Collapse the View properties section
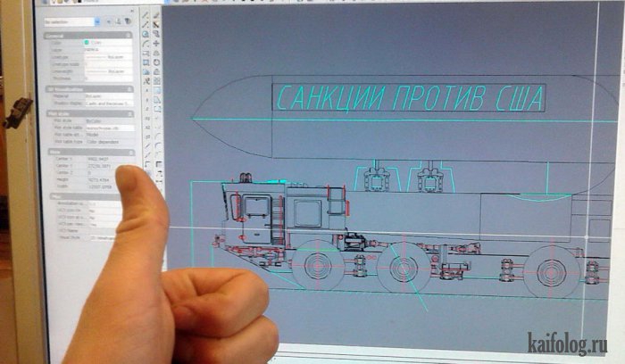 click(131, 153)
